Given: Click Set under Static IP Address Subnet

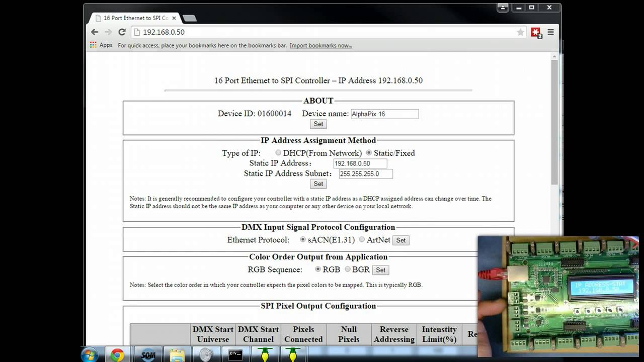Looking at the screenshot, I should click(x=318, y=184).
